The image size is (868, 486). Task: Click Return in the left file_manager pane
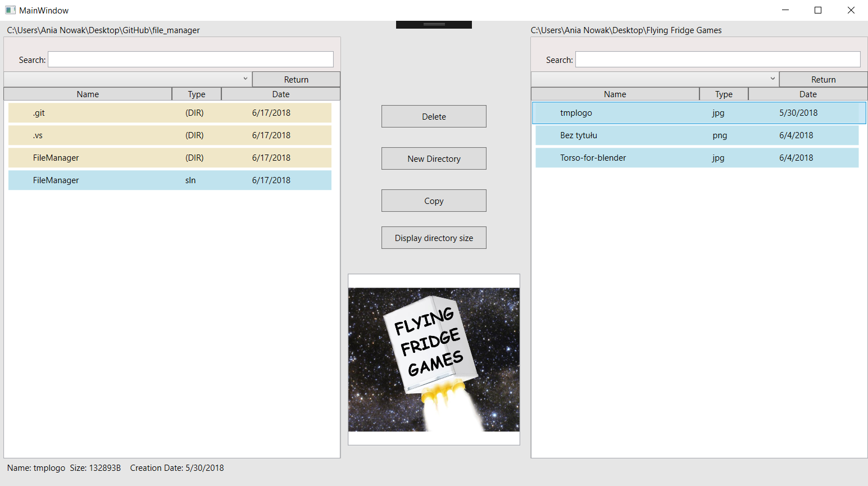pyautogui.click(x=296, y=79)
